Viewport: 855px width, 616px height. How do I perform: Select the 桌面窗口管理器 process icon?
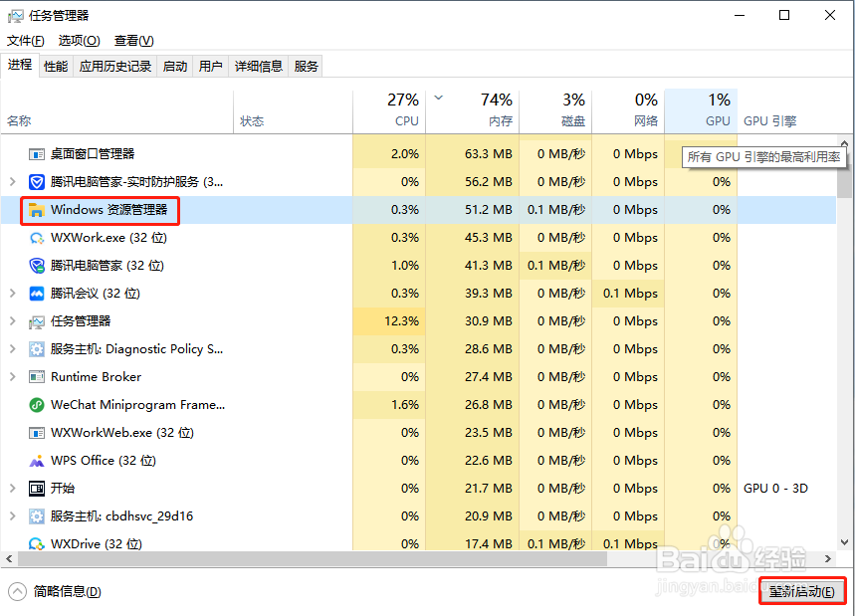point(34,153)
